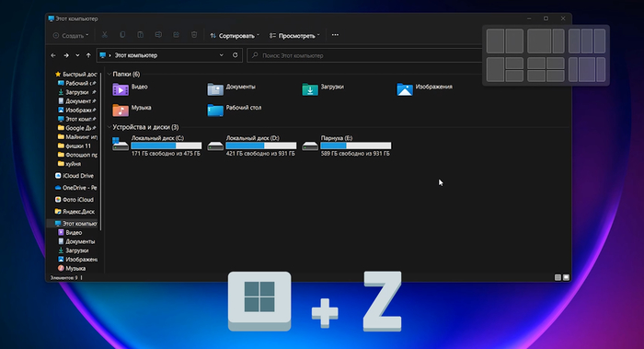Switch to large icons view via status bar
Viewport: 644px width, 349px height.
coord(566,277)
